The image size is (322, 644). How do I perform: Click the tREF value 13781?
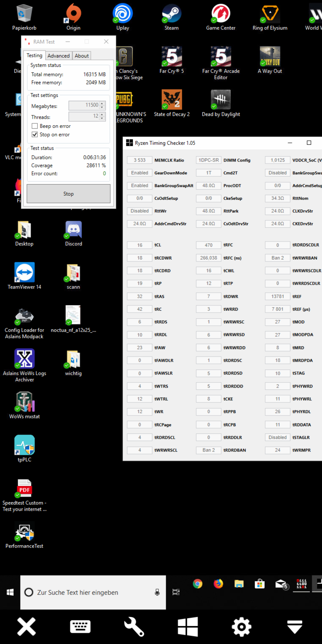coord(278,296)
